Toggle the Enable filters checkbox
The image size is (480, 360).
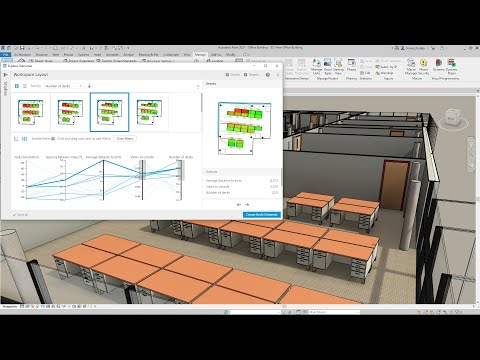tap(53, 139)
